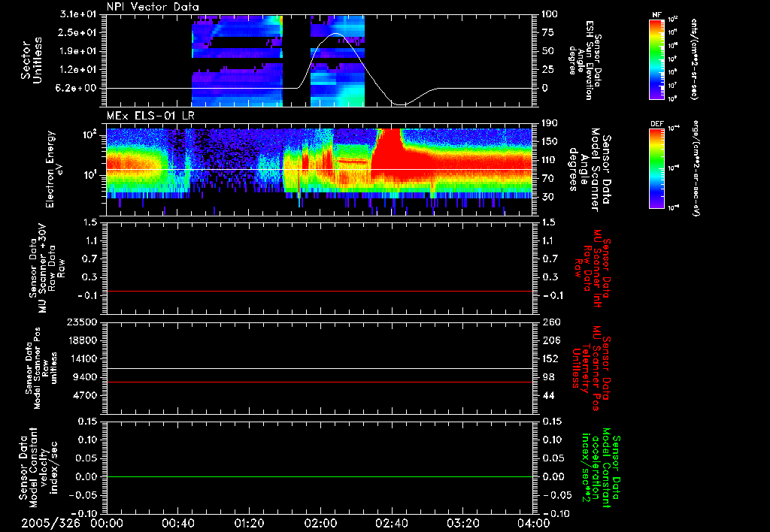Screen dimensions: 770x532
Task: Click the 01:20 time axis label
Action: pos(249,523)
